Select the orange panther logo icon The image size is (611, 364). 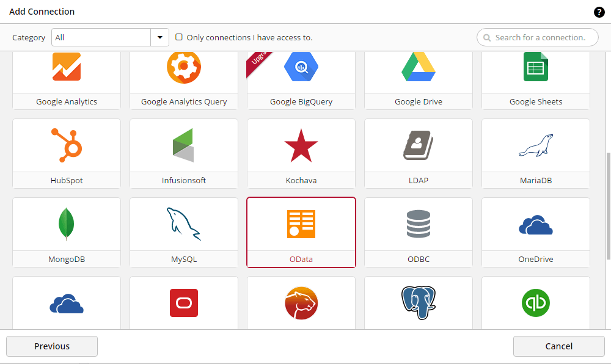[301, 303]
